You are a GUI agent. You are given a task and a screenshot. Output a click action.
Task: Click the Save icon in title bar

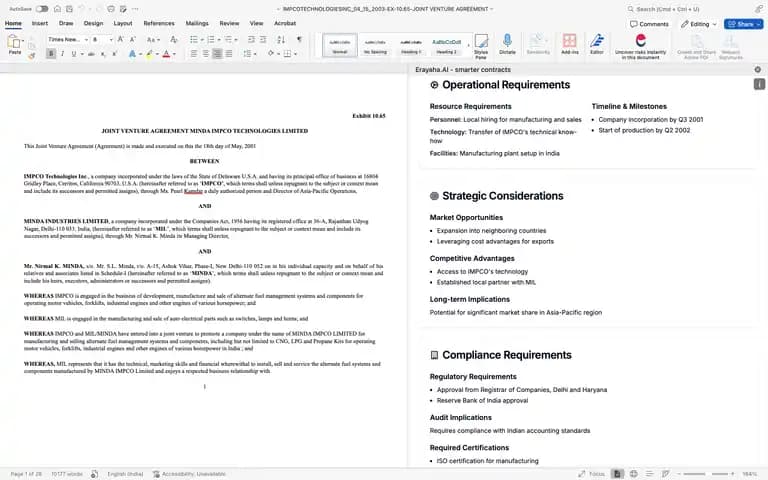(70, 9)
